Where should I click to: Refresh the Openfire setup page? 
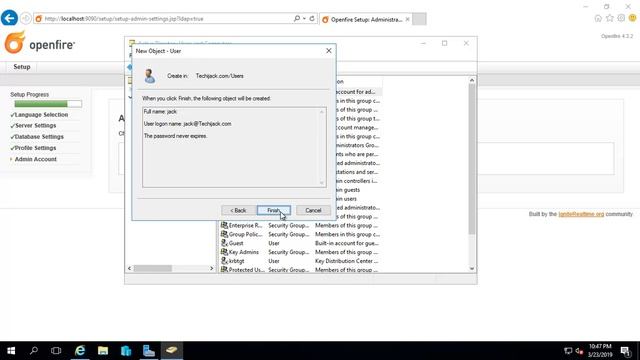point(312,18)
